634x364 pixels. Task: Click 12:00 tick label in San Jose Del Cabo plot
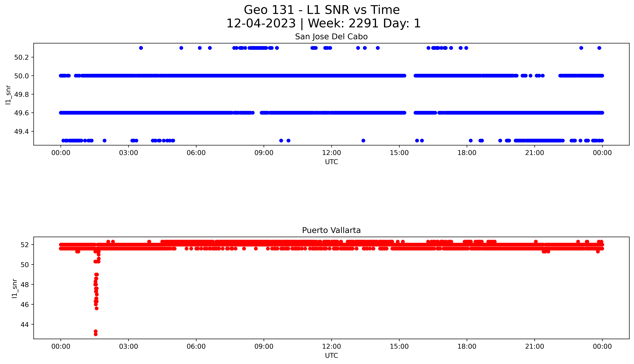tap(332, 153)
